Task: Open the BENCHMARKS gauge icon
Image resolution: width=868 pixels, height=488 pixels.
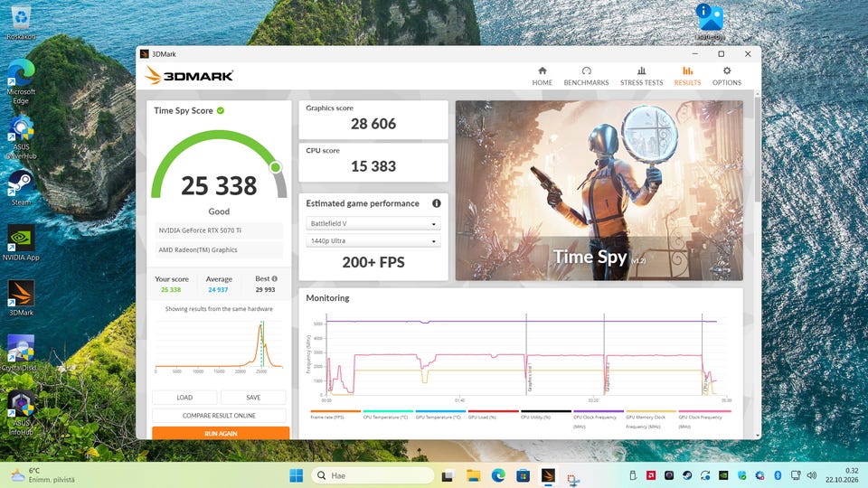Action: (x=586, y=70)
